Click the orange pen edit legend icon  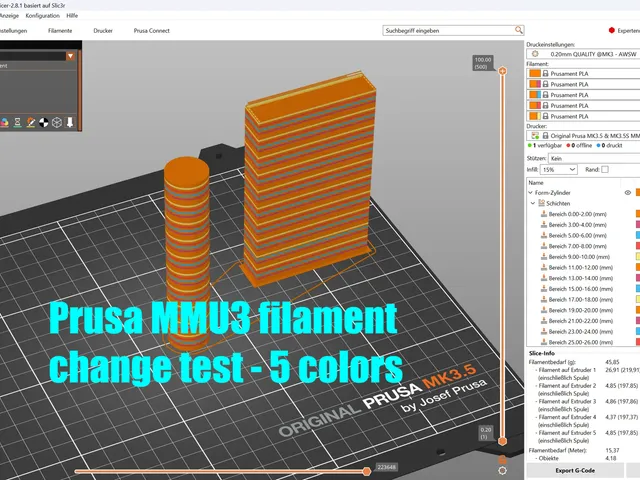(31, 122)
